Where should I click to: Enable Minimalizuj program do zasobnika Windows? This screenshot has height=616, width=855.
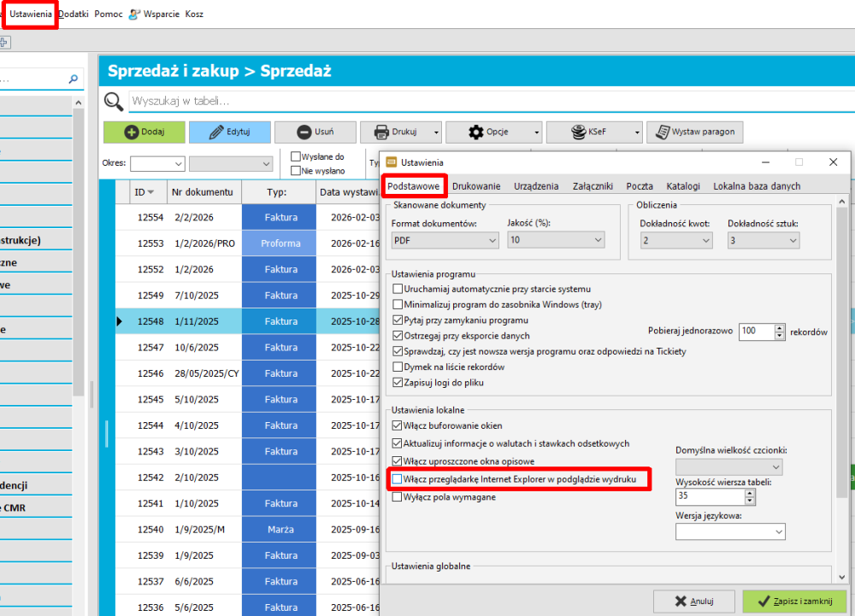[x=398, y=304]
